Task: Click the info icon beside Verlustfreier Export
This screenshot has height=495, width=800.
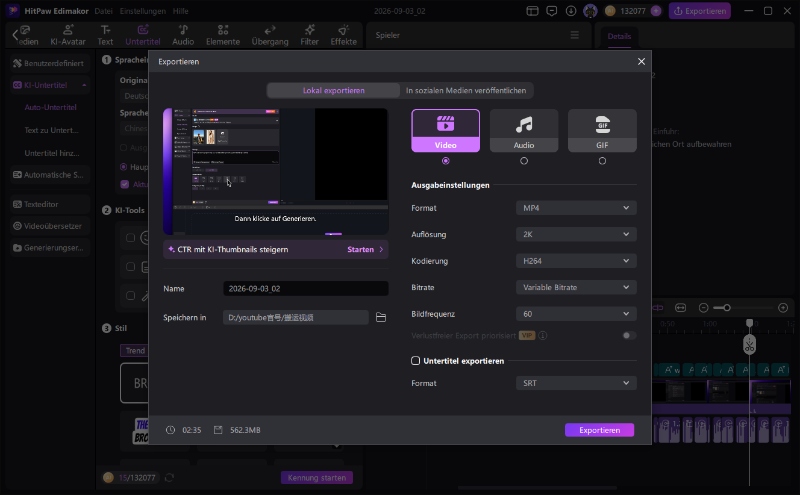Action: pyautogui.click(x=543, y=335)
